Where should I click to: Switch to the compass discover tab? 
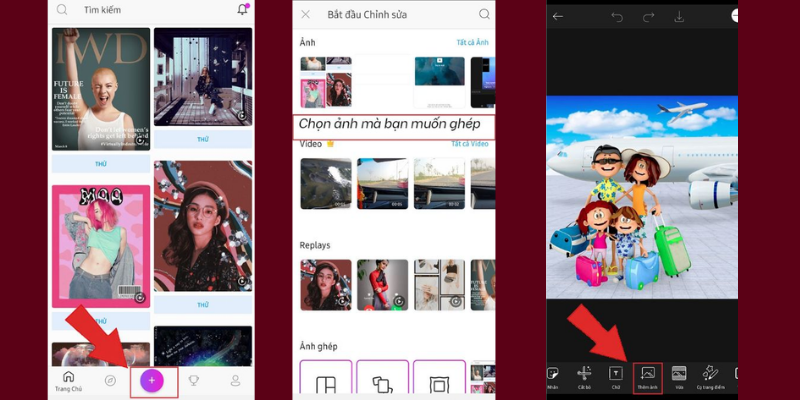point(110,381)
